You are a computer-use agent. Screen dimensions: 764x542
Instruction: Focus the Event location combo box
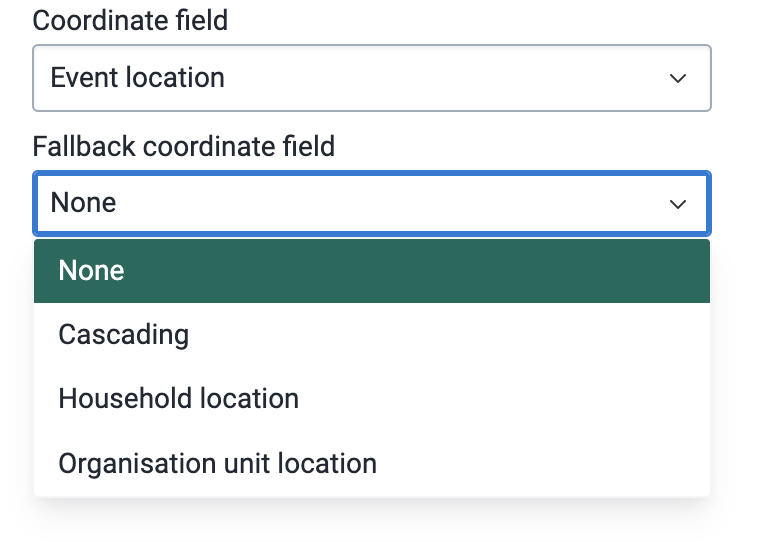coord(372,78)
